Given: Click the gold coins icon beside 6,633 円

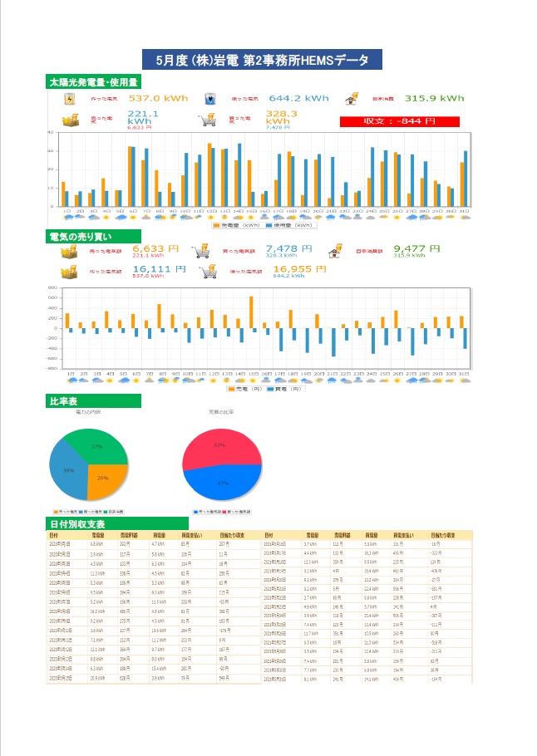Looking at the screenshot, I should [69, 251].
